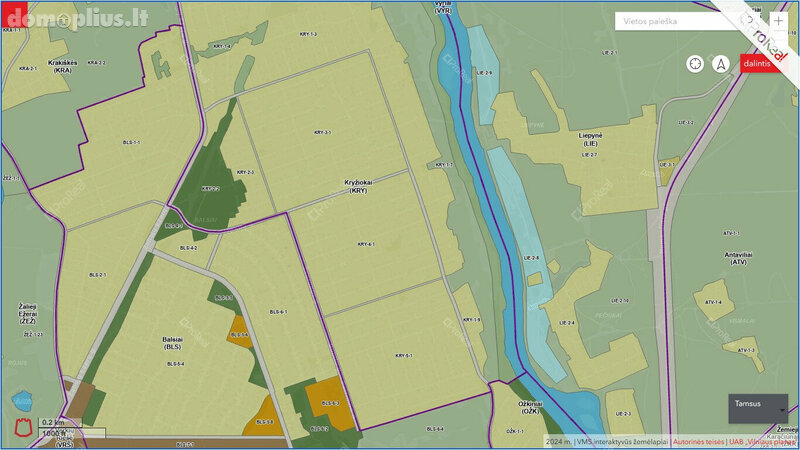800x450 pixels.
Task: Select the LIE-2-10 zone label
Action: pyautogui.click(x=620, y=301)
